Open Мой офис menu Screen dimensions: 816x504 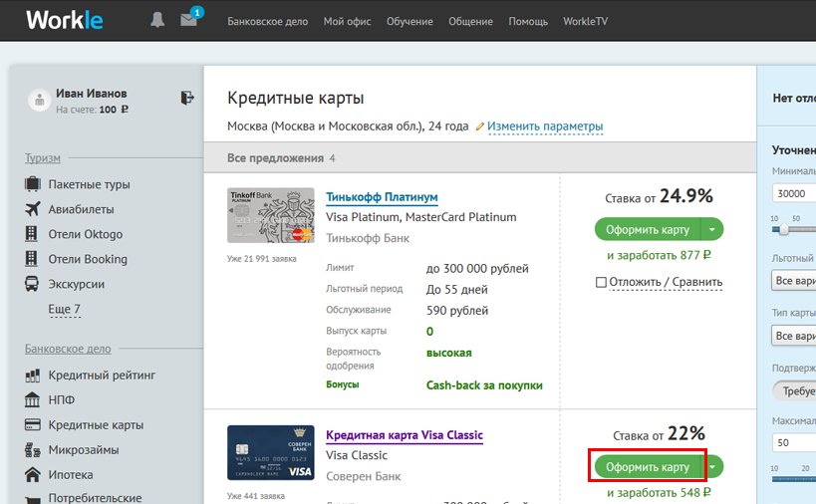tap(347, 21)
